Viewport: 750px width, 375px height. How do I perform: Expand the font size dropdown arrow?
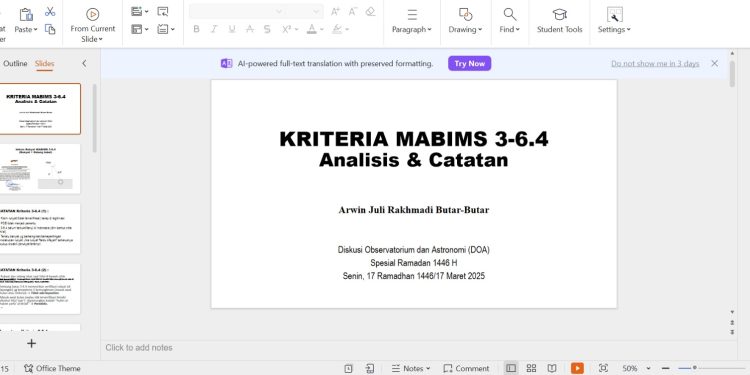(x=316, y=11)
